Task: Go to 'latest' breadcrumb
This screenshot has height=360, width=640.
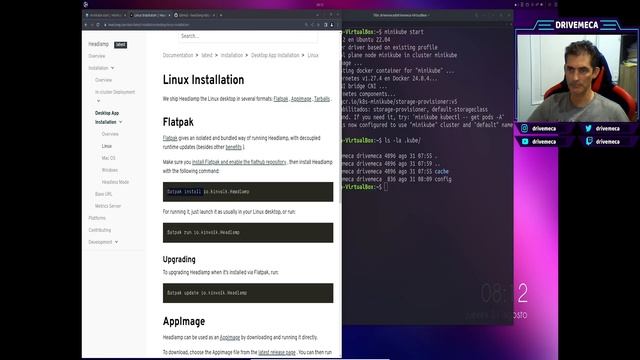Action: click(207, 55)
